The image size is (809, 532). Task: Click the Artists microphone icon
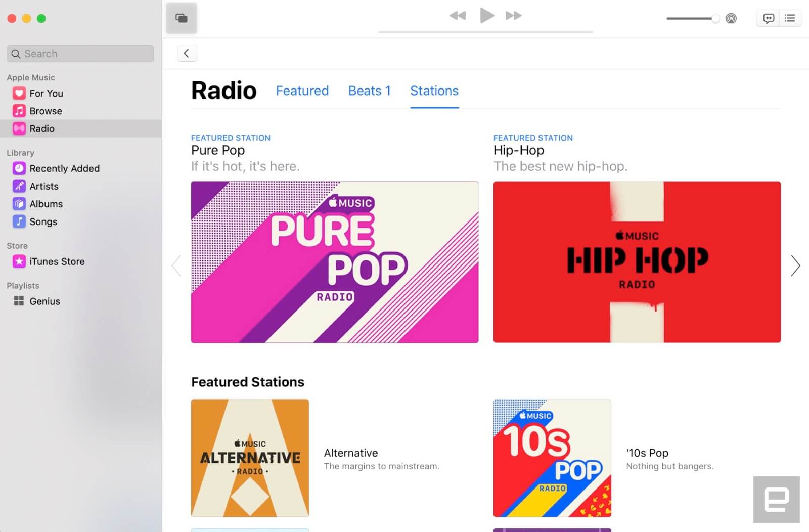point(19,186)
